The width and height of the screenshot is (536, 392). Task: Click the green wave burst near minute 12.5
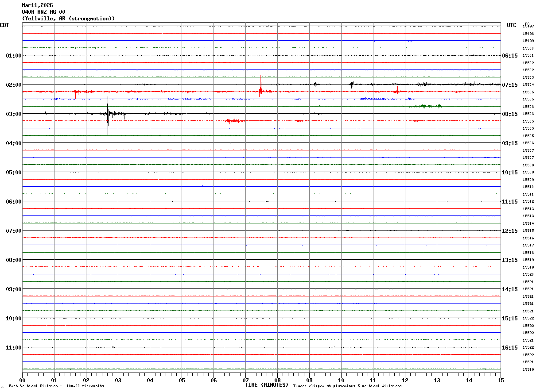coord(424,106)
